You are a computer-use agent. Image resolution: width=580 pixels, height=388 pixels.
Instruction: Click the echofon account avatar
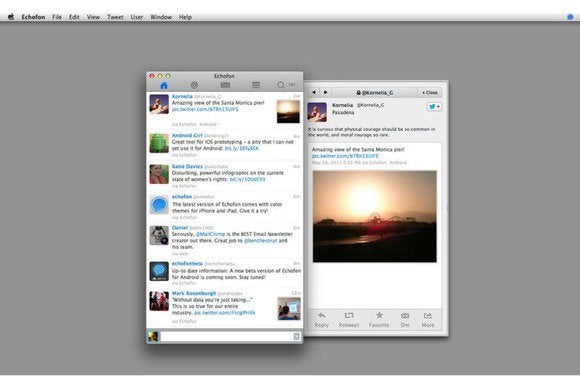[159, 205]
